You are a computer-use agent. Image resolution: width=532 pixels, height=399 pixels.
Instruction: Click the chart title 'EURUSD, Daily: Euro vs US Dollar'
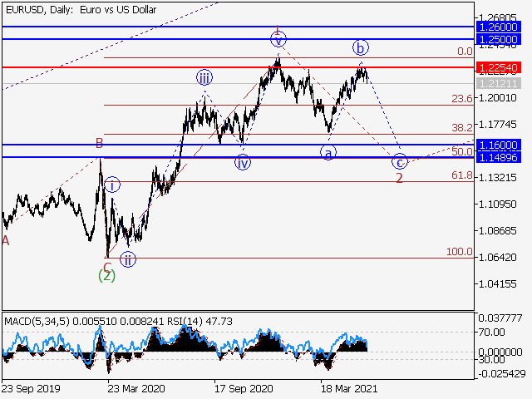click(81, 10)
